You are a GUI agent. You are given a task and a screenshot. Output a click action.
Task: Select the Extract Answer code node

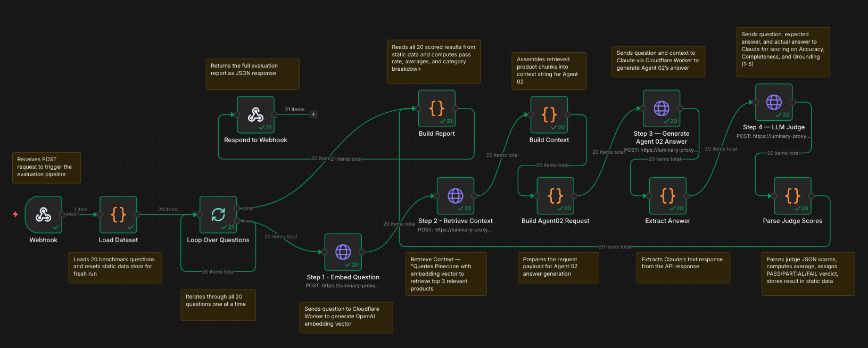tap(668, 196)
